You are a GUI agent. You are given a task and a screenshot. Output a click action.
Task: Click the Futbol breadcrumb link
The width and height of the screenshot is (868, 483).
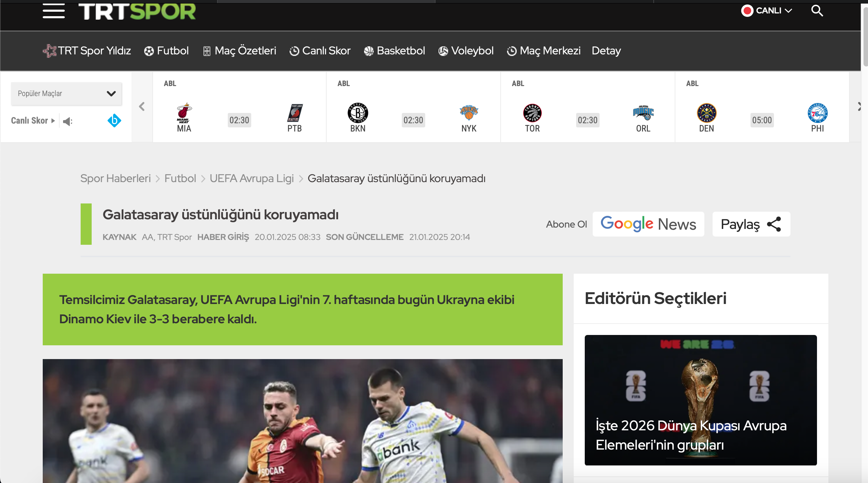pos(180,178)
